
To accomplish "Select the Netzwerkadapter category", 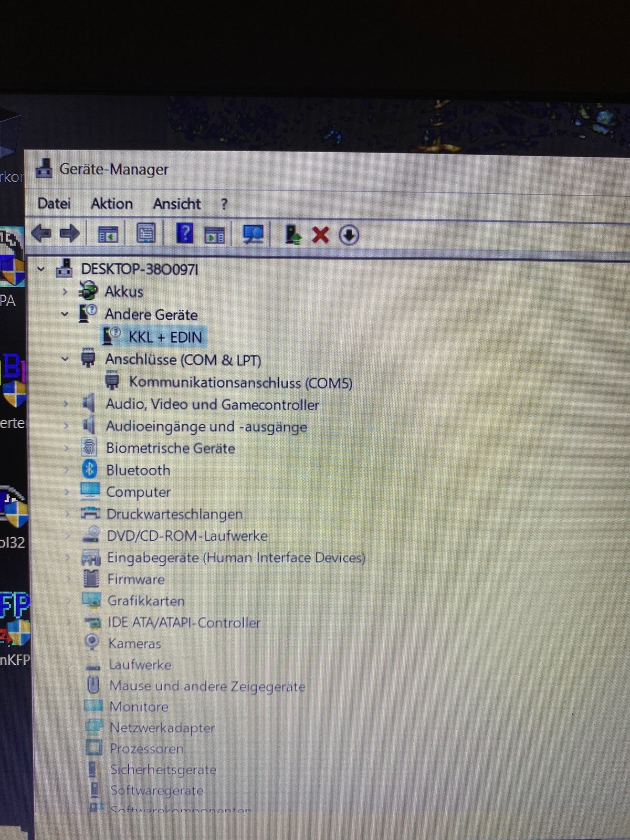I will 162,728.
